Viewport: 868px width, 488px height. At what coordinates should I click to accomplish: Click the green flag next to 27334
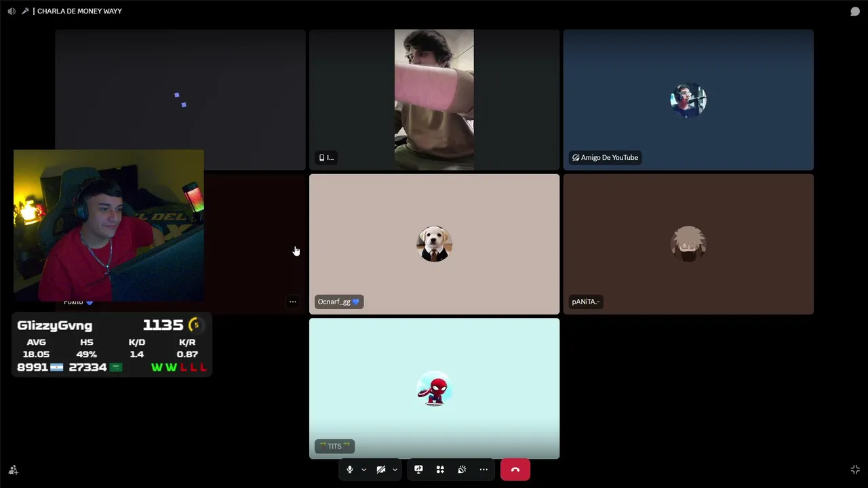click(116, 367)
